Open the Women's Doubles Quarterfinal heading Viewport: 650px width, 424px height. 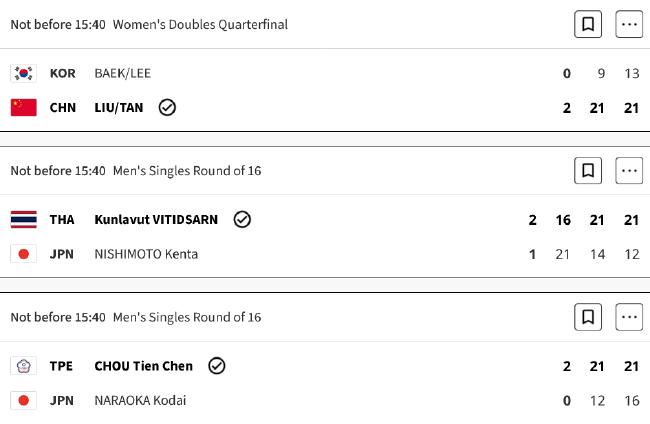point(200,24)
